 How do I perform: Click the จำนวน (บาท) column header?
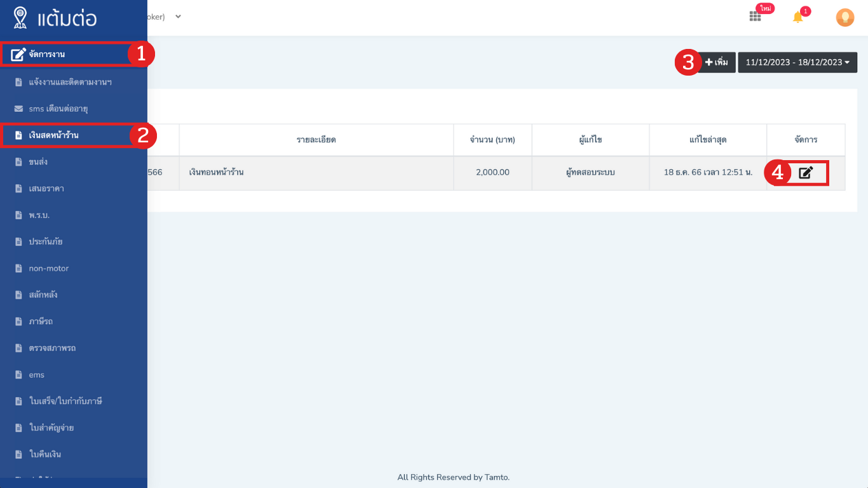coord(492,140)
